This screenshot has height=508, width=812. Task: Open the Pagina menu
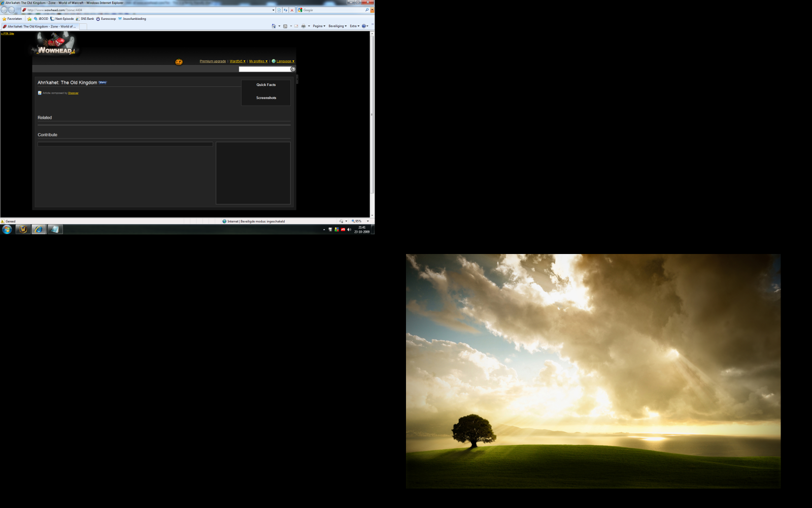pos(319,26)
